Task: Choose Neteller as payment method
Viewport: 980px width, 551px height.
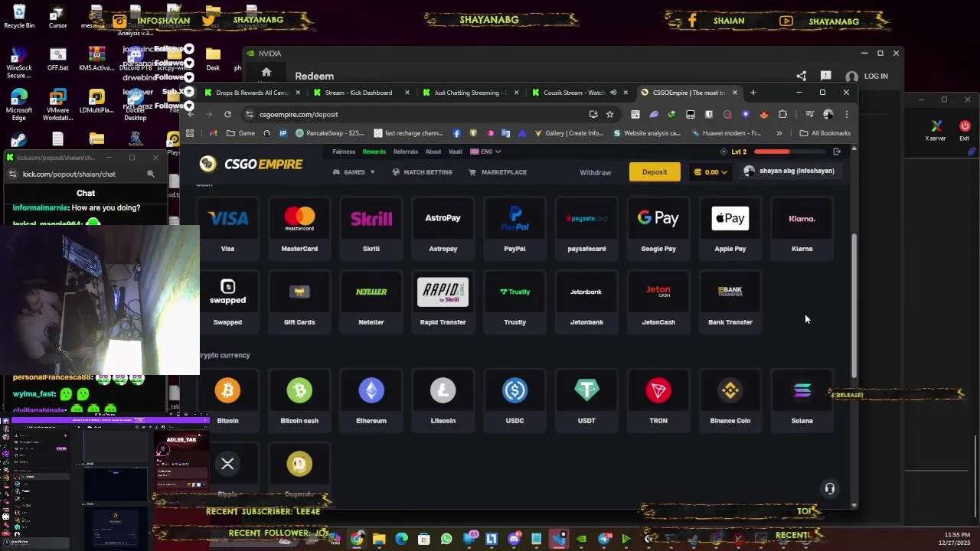Action: coord(371,302)
